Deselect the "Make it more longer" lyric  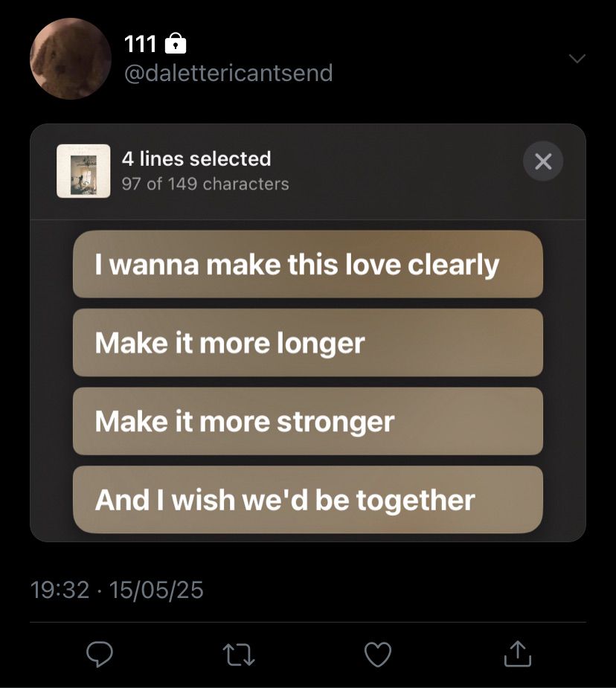[x=307, y=342]
